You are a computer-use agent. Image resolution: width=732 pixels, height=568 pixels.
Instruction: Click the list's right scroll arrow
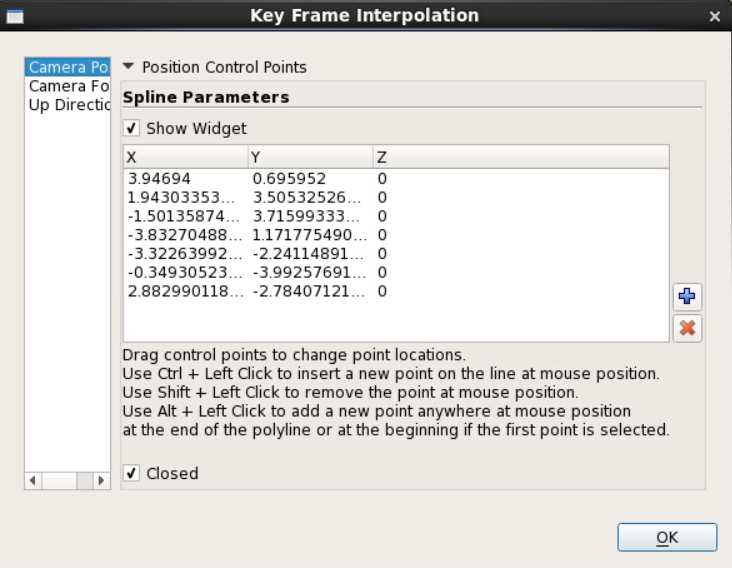pyautogui.click(x=101, y=480)
